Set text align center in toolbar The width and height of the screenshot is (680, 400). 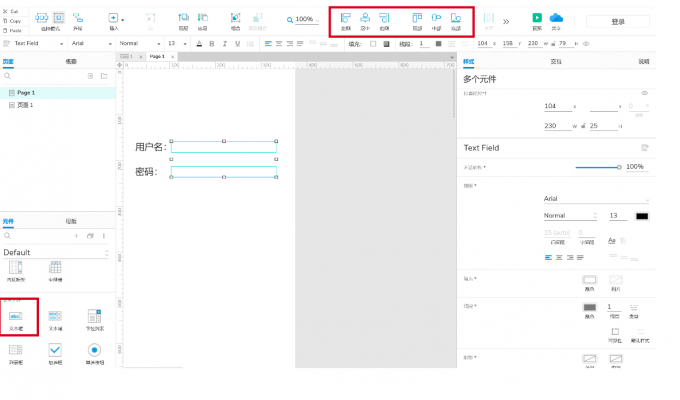[x=279, y=43]
